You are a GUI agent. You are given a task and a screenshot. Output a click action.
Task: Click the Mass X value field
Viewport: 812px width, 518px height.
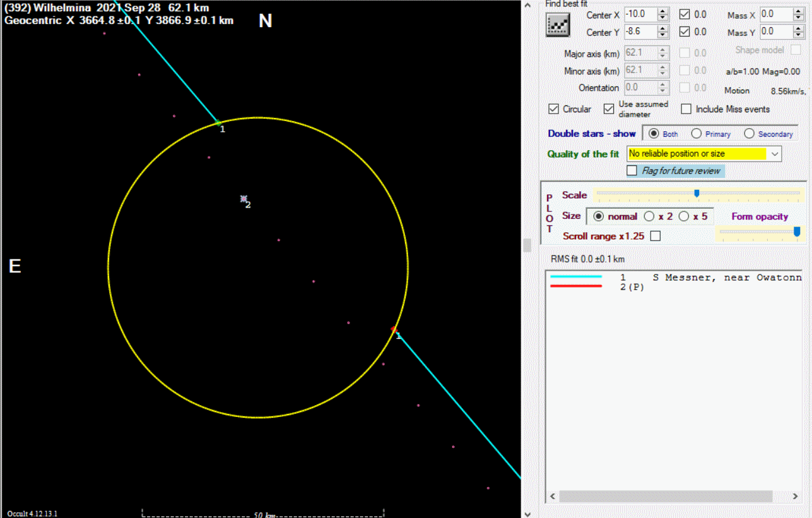tap(776, 15)
